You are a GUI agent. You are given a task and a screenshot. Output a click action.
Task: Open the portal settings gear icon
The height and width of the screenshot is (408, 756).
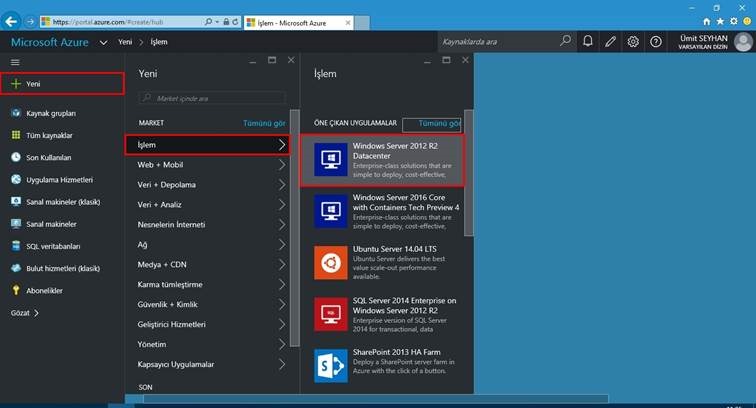click(x=633, y=41)
